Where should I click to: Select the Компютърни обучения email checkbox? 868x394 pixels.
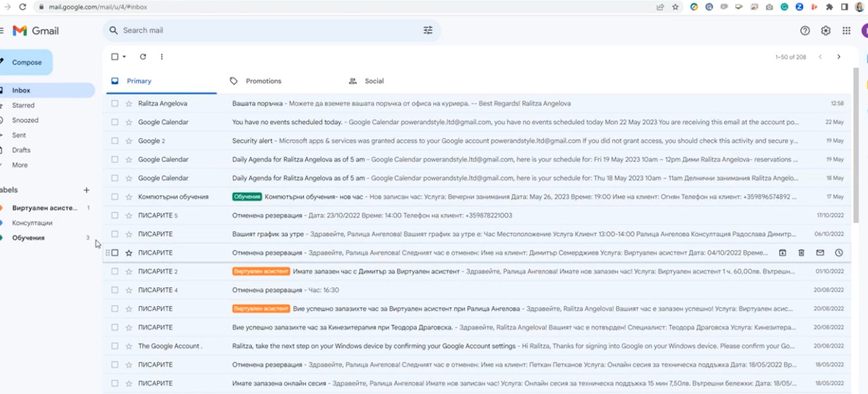point(115,197)
